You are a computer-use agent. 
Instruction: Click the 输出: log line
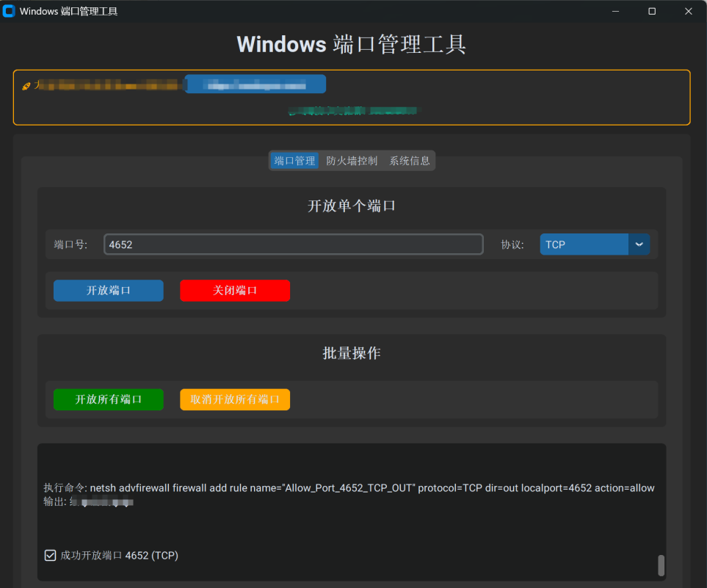point(88,501)
